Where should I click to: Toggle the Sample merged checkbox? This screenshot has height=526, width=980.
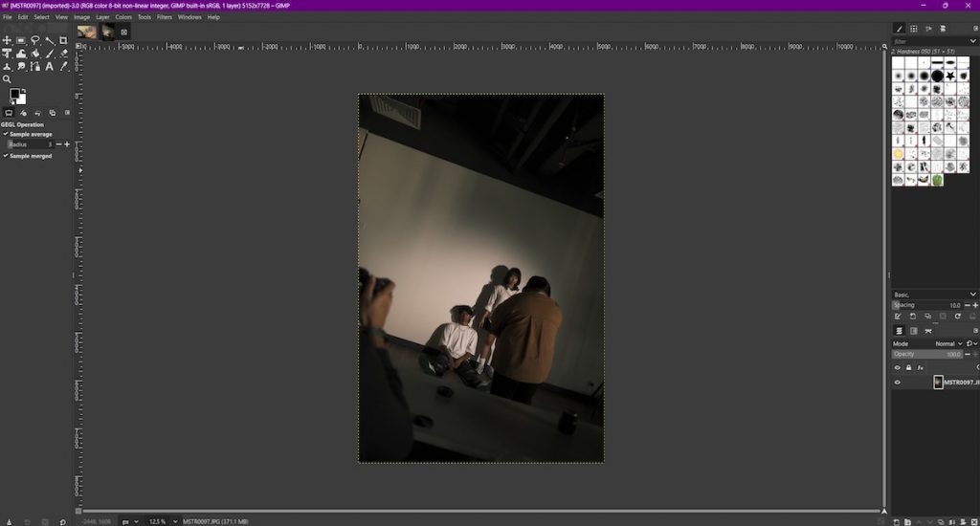tap(28, 156)
